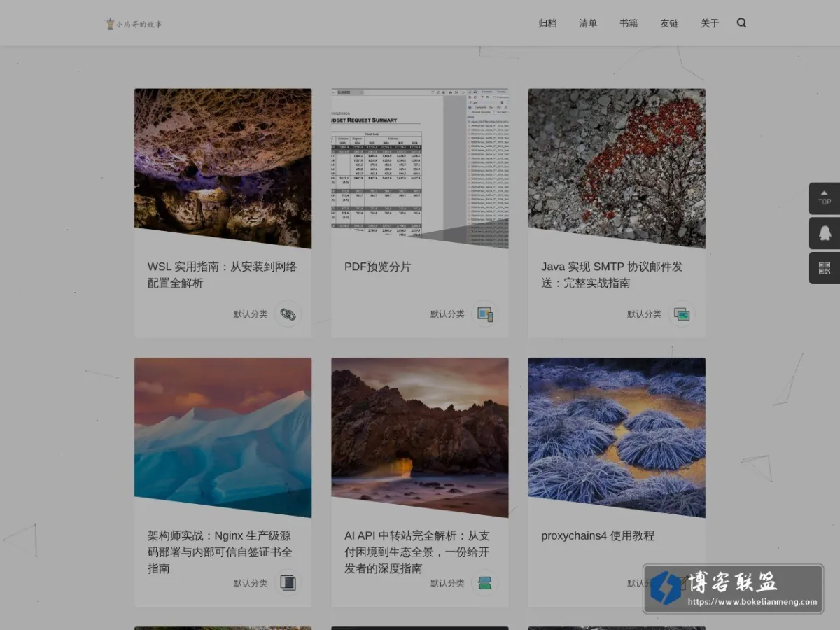Viewport: 840px width, 630px height.
Task: Open article AI API 中转站完全解析
Action: click(x=417, y=552)
